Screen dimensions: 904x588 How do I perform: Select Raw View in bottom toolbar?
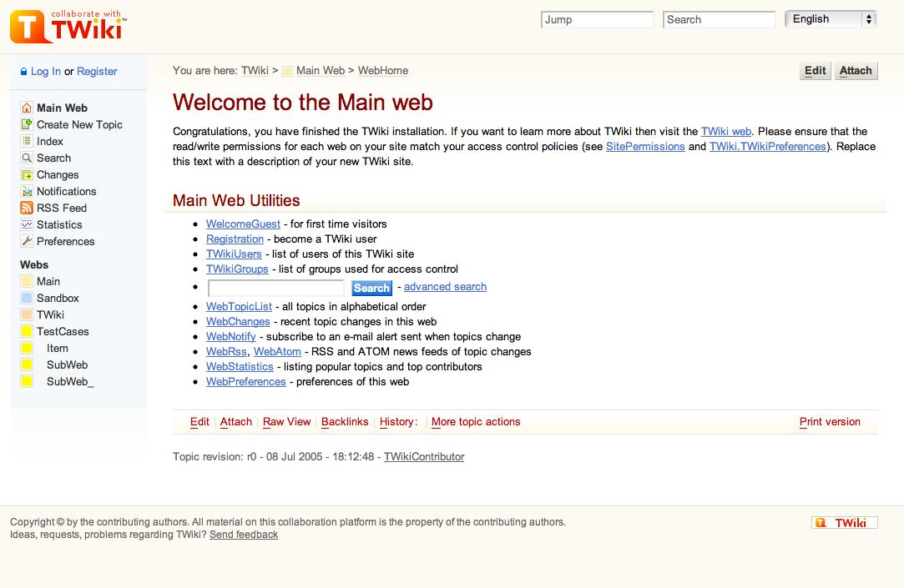coord(286,422)
